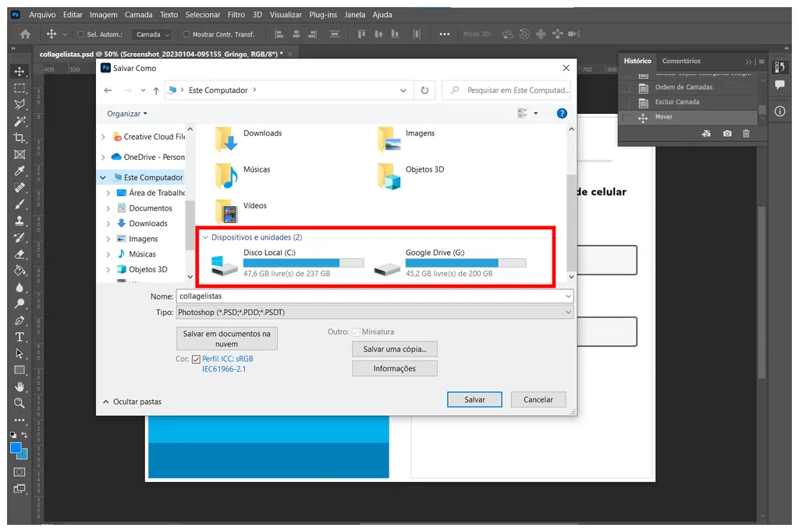799x532 pixels.
Task: Click the Home icon in options bar
Action: click(x=25, y=34)
